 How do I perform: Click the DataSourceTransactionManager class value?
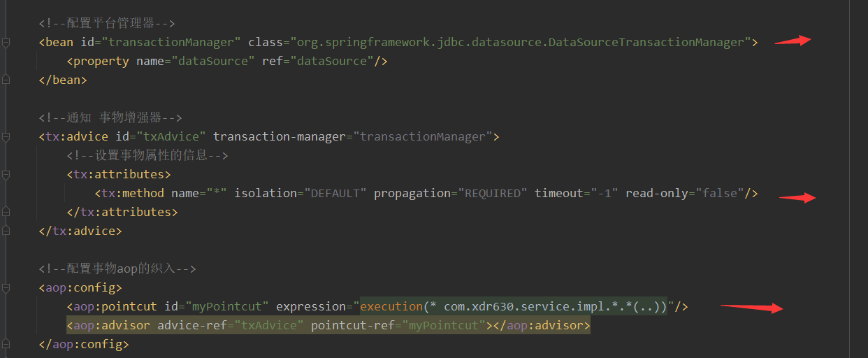(521, 43)
